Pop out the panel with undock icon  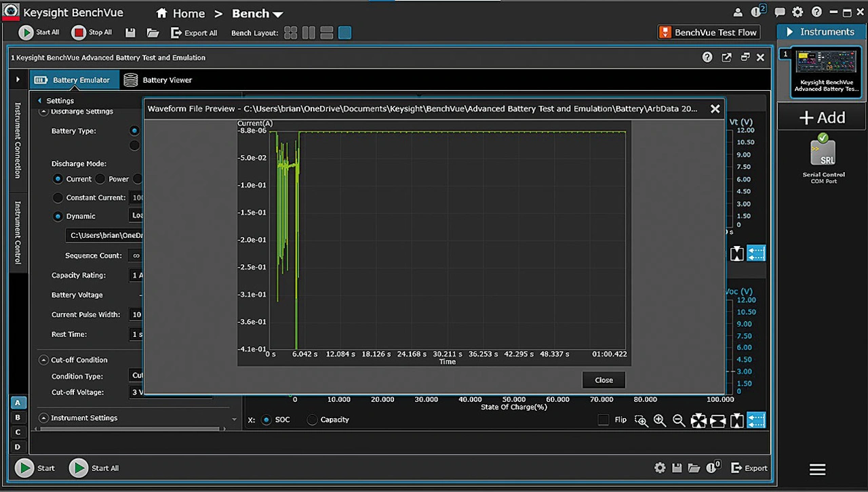click(x=726, y=58)
